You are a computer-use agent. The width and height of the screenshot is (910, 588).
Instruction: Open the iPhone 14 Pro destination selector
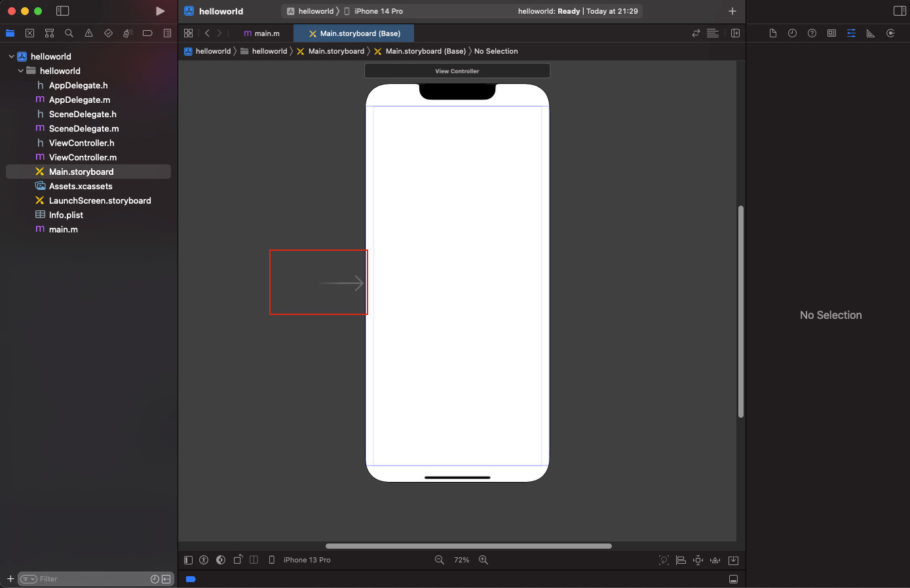pyautogui.click(x=378, y=11)
